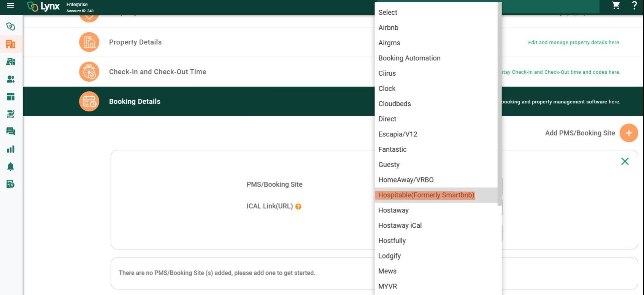Image resolution: width=644 pixels, height=295 pixels.
Task: Select Hospitable(Formerly Smartbnb) option
Action: point(436,195)
